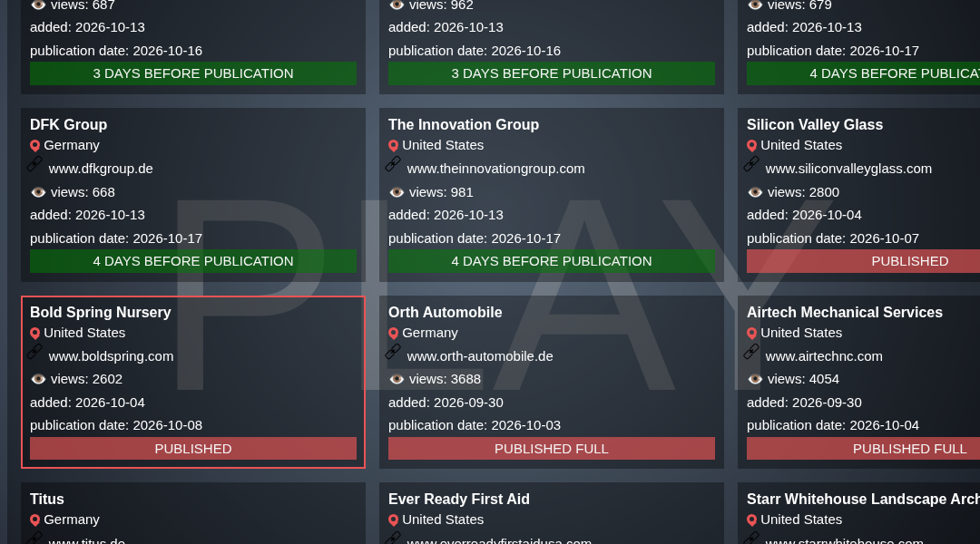Click 3 Days Before Publication bar under views: 687

pyautogui.click(x=193, y=73)
